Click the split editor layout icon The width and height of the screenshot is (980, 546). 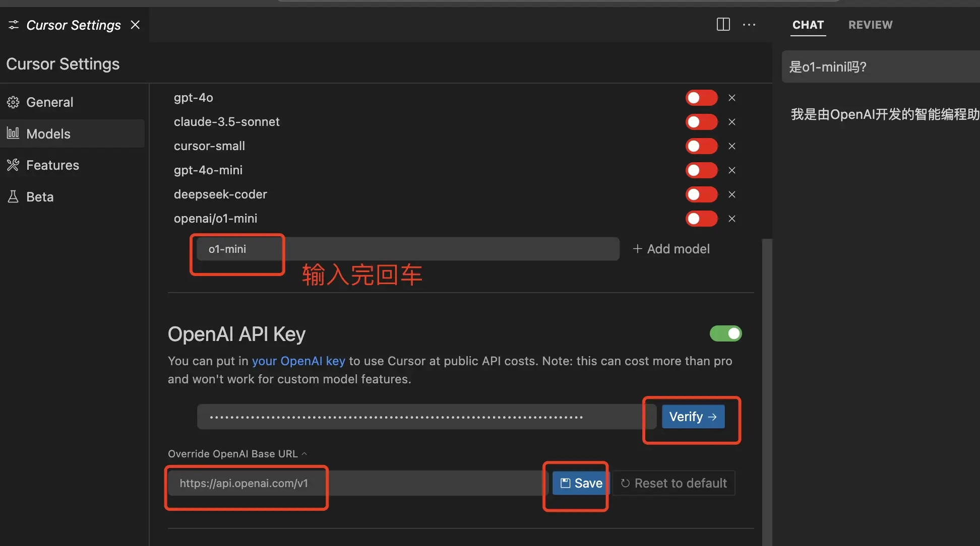click(723, 24)
